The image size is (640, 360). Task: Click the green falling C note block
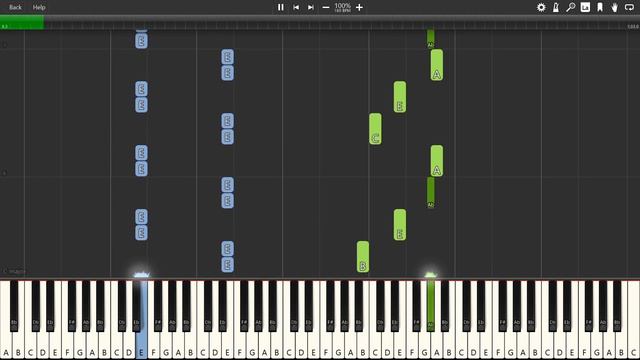[x=375, y=129]
